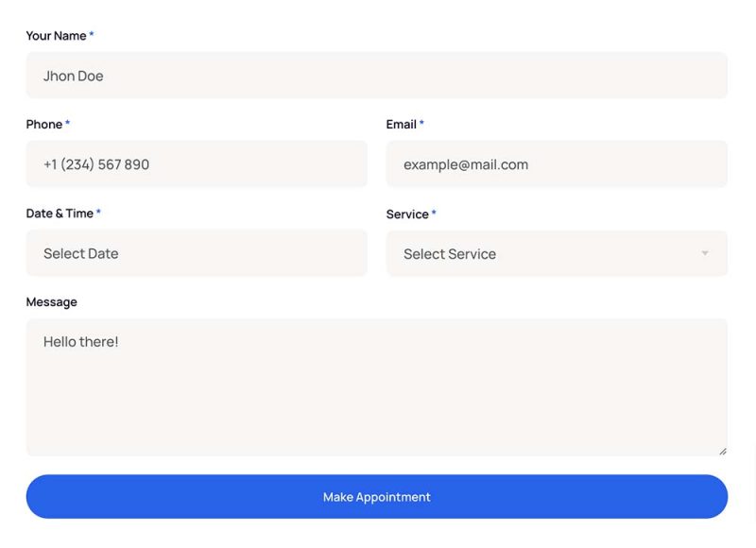Click the required asterisk beside Your Name
The width and height of the screenshot is (756, 548).
[92, 35]
